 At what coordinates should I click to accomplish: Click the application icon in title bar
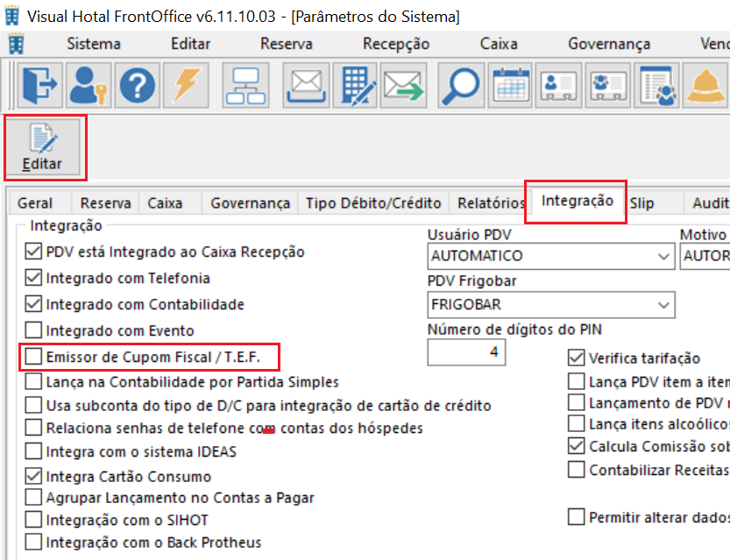click(x=12, y=16)
